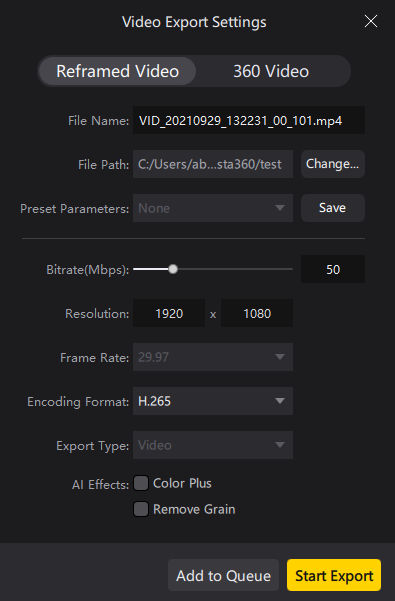Tick the Remove Grain checkbox

(x=141, y=509)
